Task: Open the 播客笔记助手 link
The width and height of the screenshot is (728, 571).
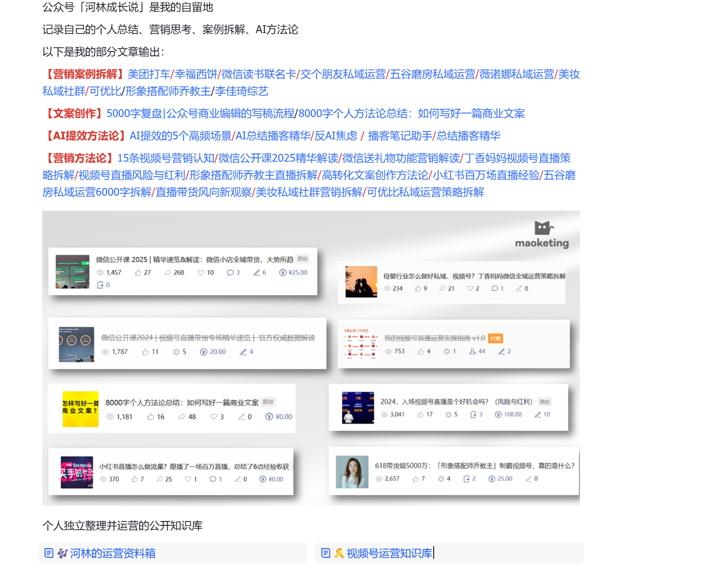Action: pos(400,136)
